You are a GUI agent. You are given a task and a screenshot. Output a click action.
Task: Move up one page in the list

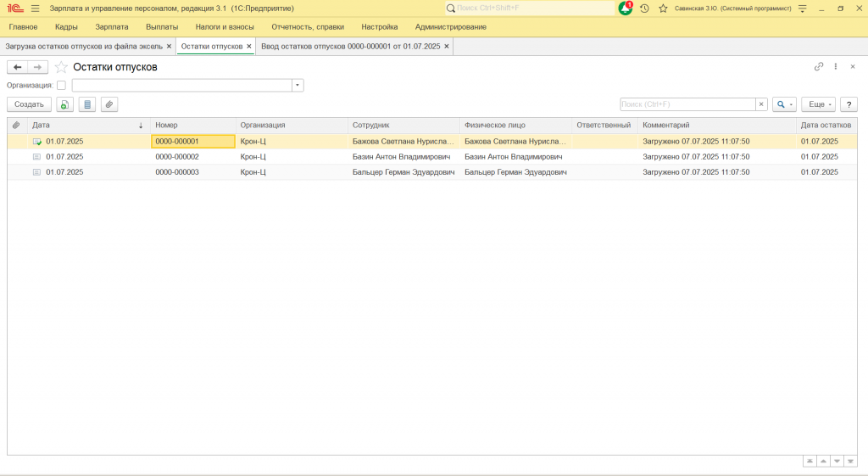(x=823, y=461)
